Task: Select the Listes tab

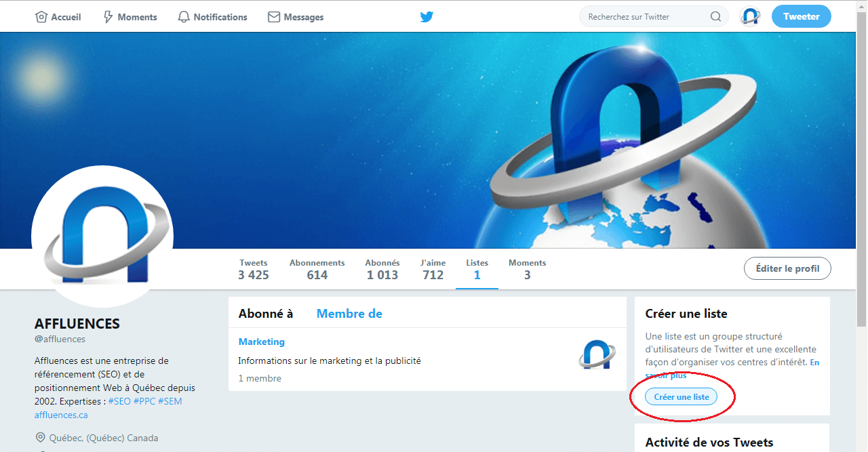Action: pos(477,269)
